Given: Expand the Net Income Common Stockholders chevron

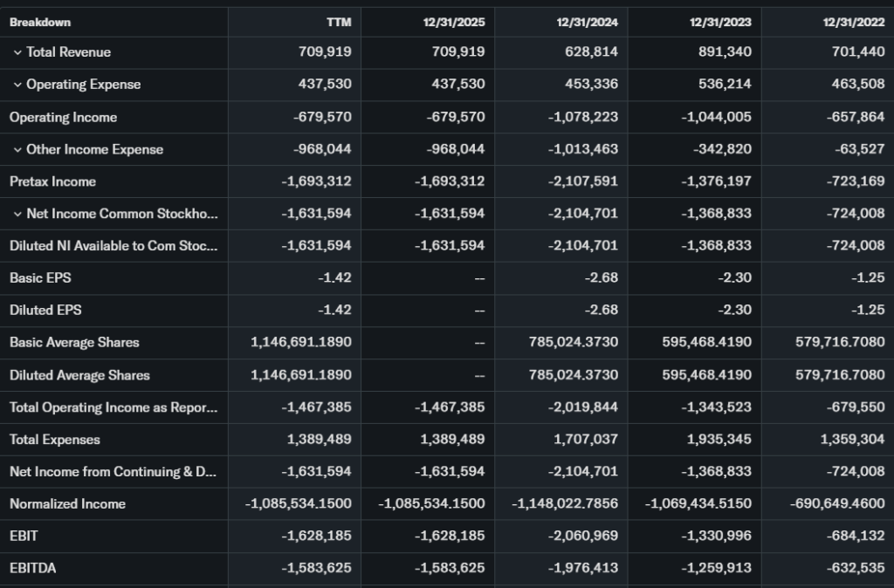Looking at the screenshot, I should pyautogui.click(x=17, y=214).
